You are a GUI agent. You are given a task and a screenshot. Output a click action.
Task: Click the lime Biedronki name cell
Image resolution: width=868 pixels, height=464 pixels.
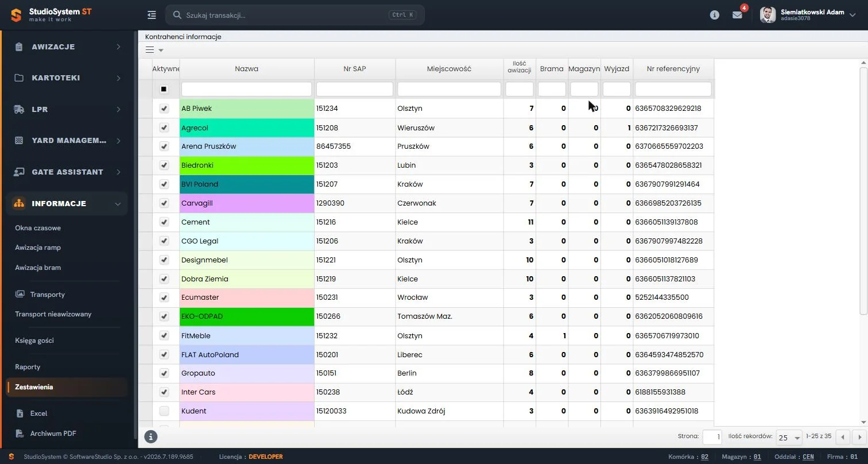pyautogui.click(x=247, y=165)
